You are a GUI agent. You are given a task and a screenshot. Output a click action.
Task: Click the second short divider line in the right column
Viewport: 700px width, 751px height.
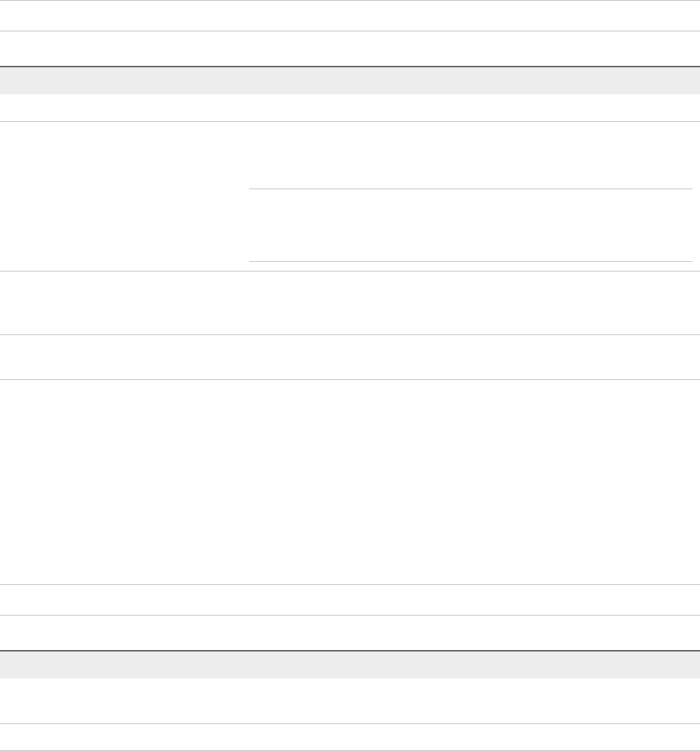pos(470,261)
